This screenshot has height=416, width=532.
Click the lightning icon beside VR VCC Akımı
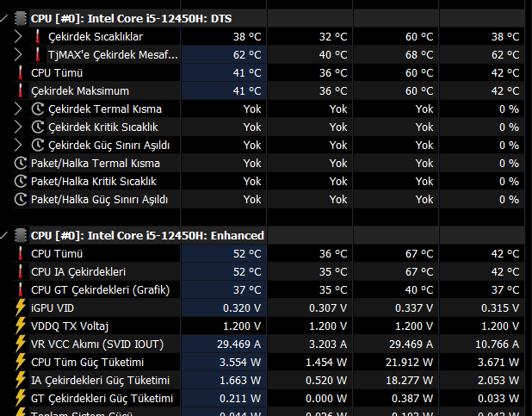[21, 344]
